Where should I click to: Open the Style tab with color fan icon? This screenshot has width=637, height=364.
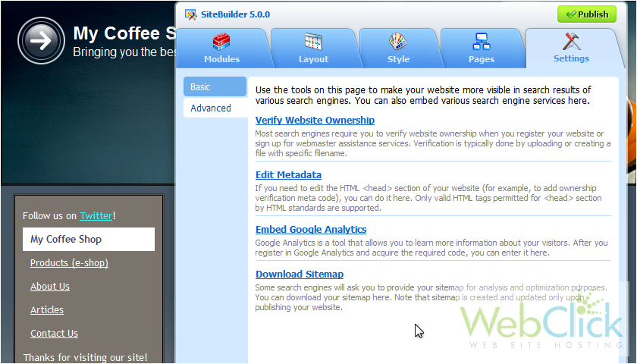(399, 49)
